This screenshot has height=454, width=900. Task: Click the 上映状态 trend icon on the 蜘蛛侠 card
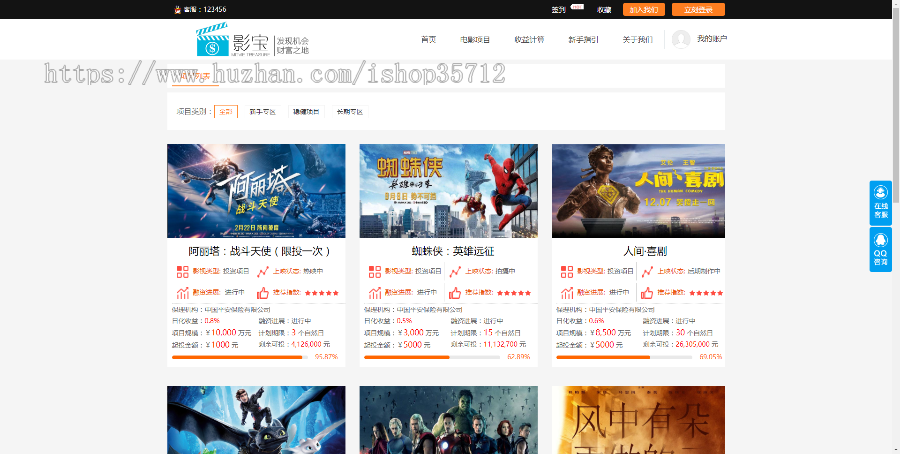coord(455,271)
